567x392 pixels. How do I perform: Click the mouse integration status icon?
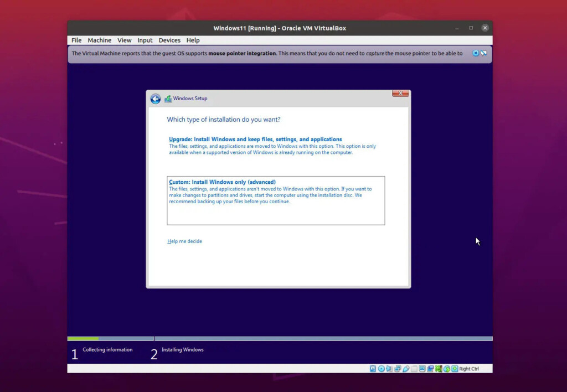pyautogui.click(x=447, y=369)
